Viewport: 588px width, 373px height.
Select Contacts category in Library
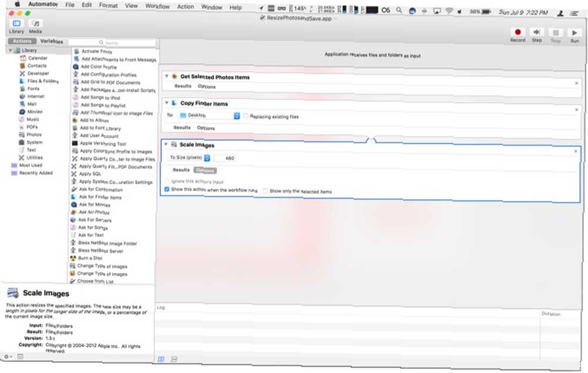pyautogui.click(x=36, y=66)
